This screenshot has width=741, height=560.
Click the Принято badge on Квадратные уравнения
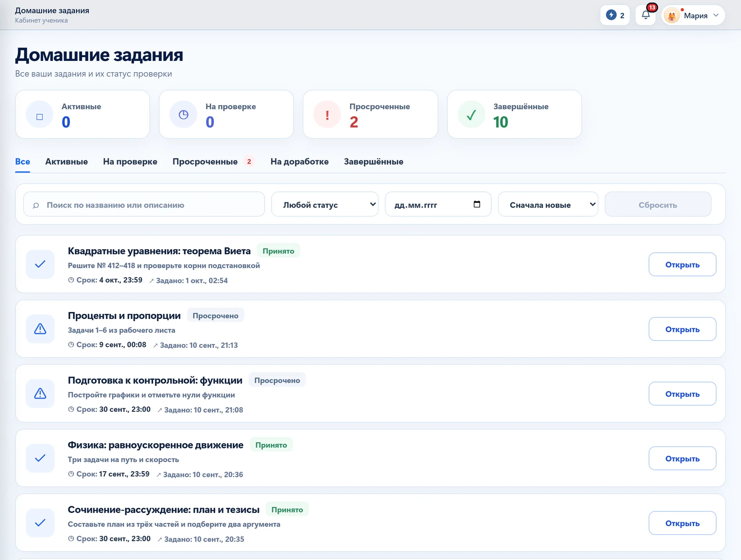click(278, 251)
